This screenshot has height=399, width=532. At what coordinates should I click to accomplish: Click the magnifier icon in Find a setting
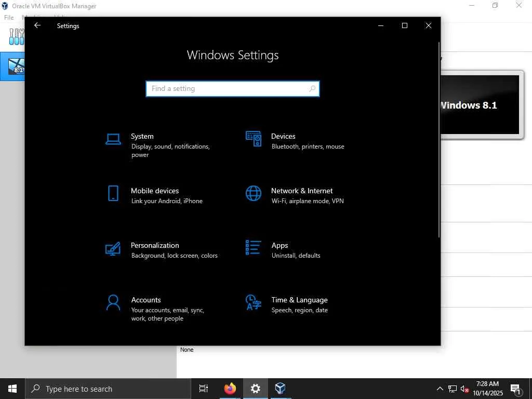point(312,88)
